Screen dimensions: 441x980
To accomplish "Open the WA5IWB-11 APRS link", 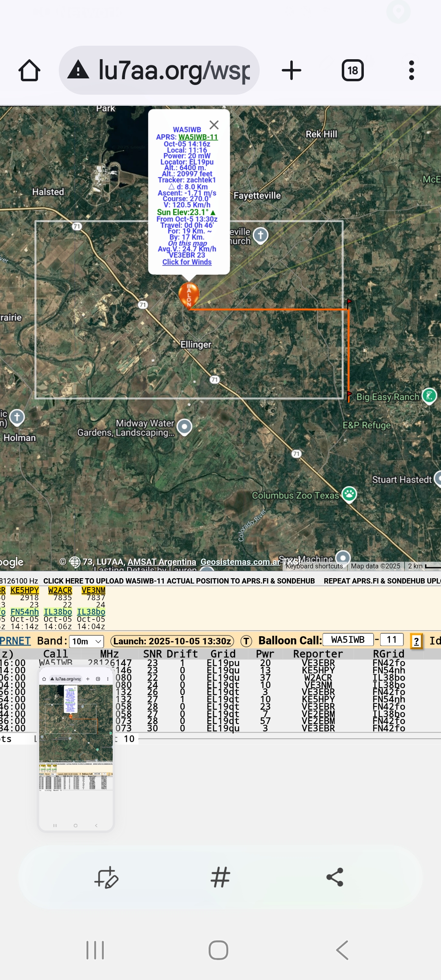I will [198, 137].
